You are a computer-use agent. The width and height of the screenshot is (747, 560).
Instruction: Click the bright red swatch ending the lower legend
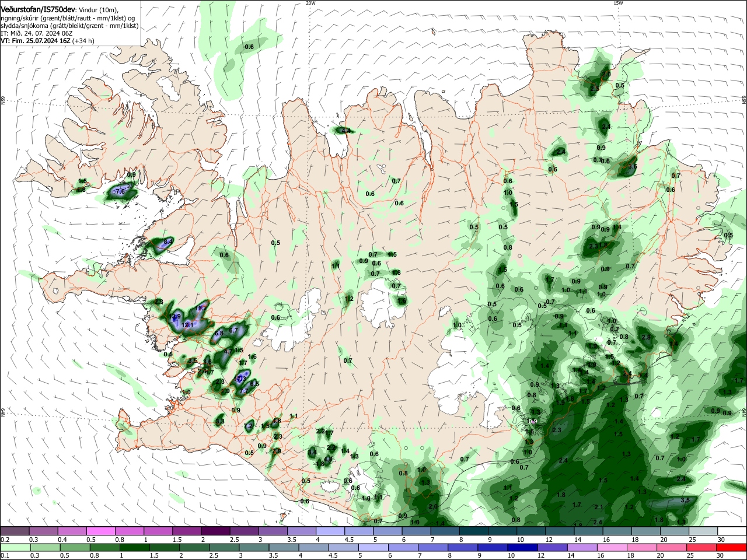(732, 547)
